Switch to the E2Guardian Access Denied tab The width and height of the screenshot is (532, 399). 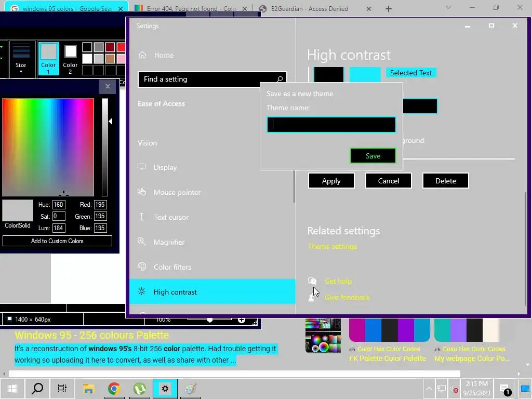(x=310, y=8)
